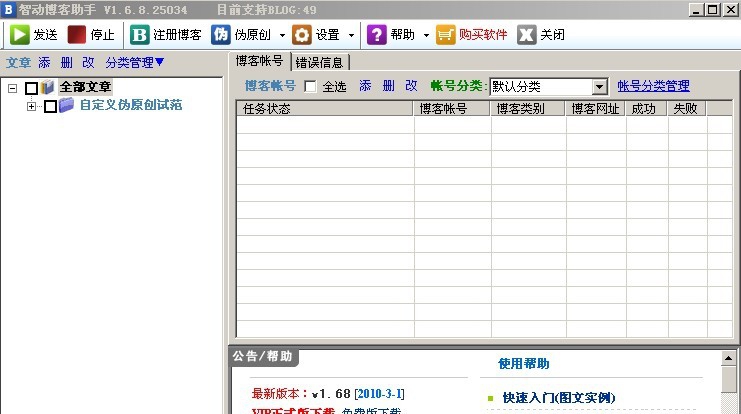Click the 全部文章 book icon
Screen dimensions: 741x414
pos(47,87)
